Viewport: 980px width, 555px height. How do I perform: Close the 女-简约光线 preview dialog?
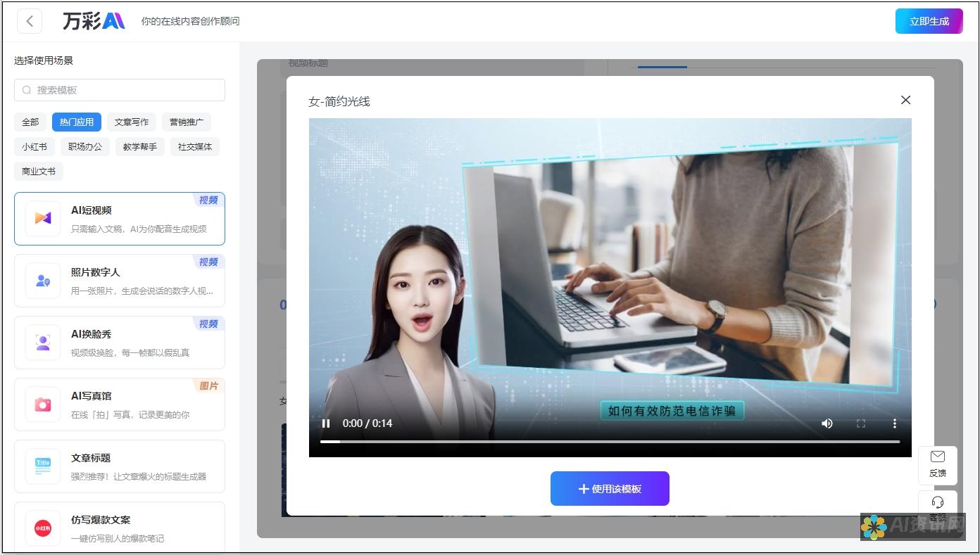pos(905,100)
